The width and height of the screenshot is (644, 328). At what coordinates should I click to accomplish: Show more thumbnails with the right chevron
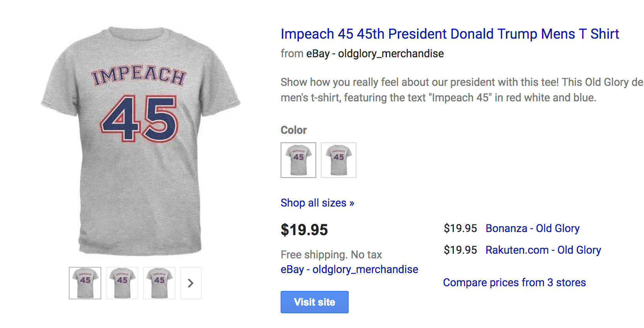tap(191, 283)
